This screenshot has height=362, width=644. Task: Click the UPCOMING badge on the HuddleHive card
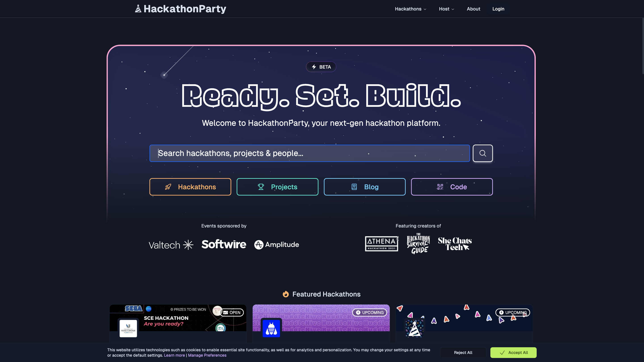[x=369, y=312]
